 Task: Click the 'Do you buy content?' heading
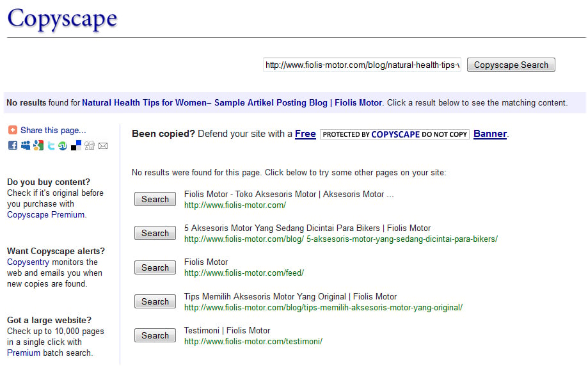pos(49,182)
